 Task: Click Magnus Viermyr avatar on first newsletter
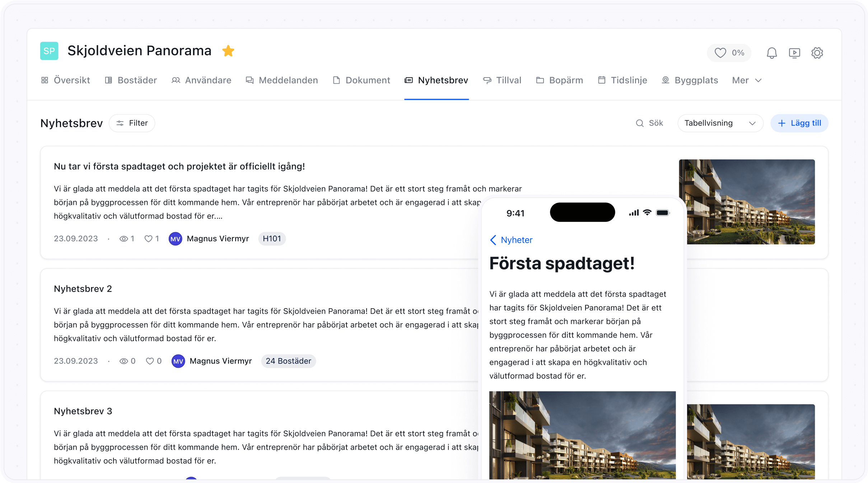[175, 239]
